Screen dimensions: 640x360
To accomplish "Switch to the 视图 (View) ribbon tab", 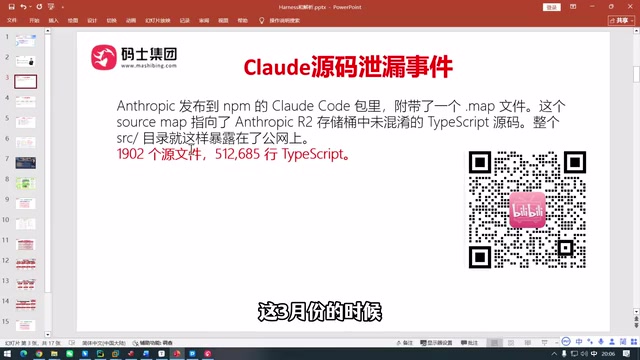I will click(x=223, y=20).
